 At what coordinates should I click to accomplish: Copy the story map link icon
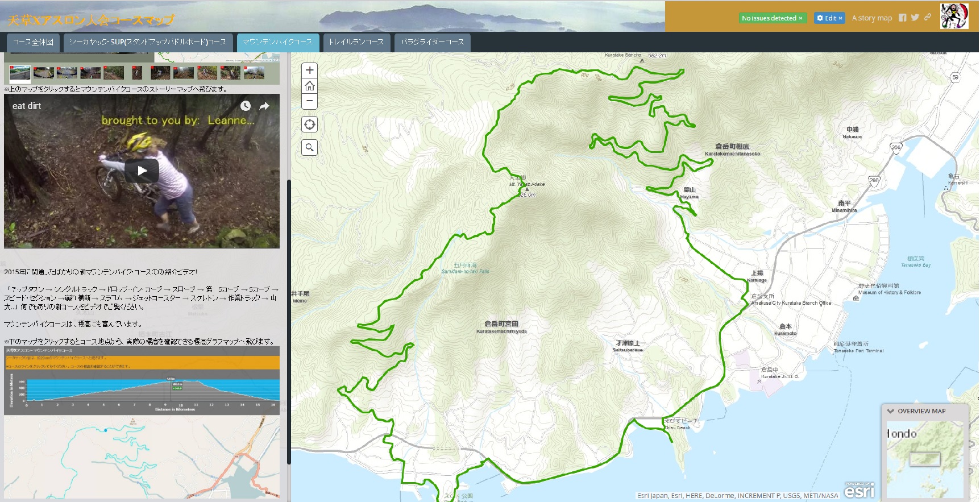[x=927, y=17]
